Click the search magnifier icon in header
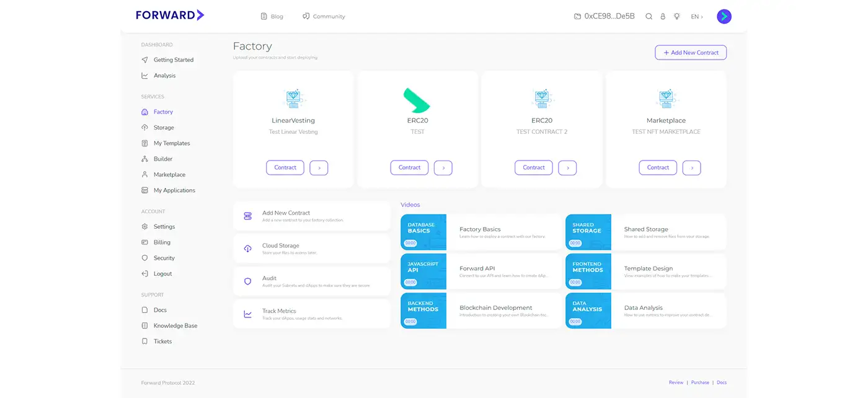Viewport: 868px width, 398px height. click(x=649, y=17)
